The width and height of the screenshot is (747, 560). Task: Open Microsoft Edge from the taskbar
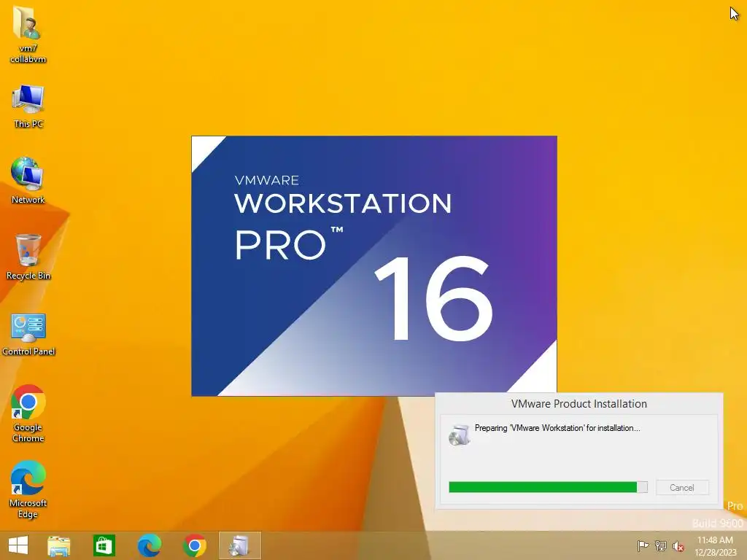pos(149,545)
